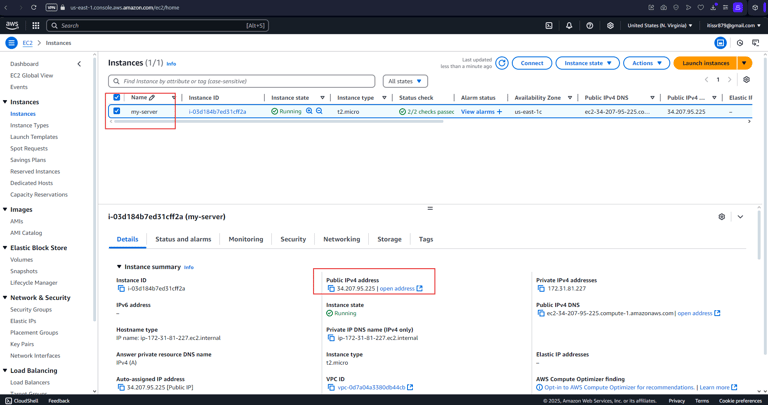
Task: Click the Launch instances button
Action: pos(705,63)
